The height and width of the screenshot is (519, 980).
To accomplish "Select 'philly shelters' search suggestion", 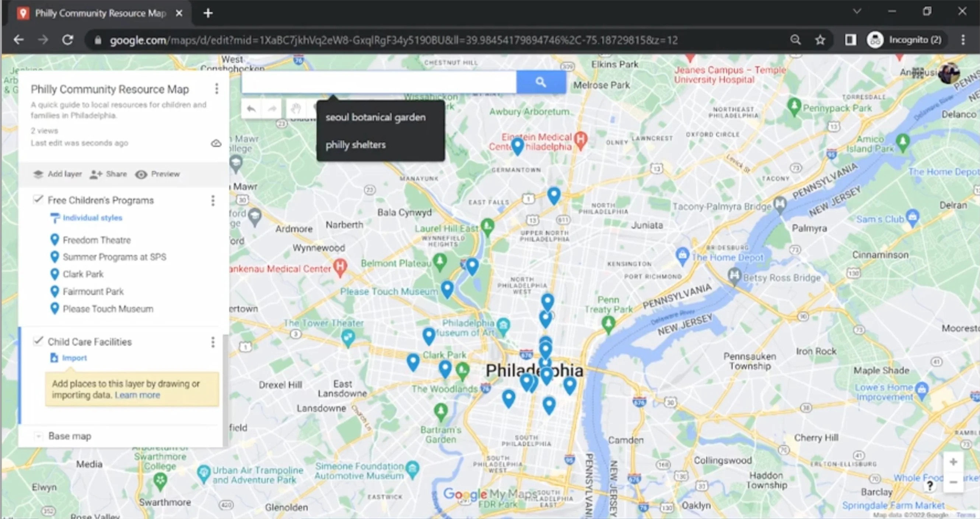I will 356,144.
